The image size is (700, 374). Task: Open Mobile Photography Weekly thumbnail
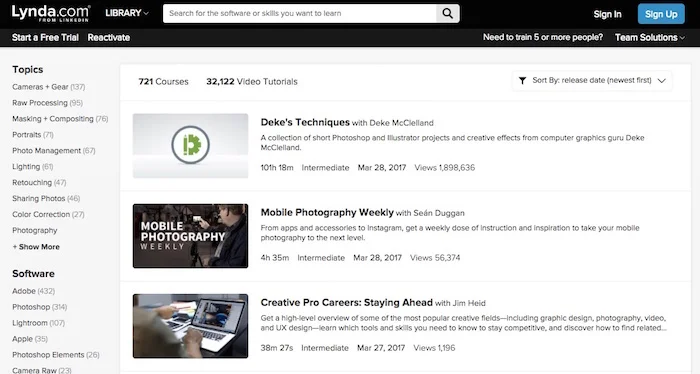pyautogui.click(x=190, y=236)
